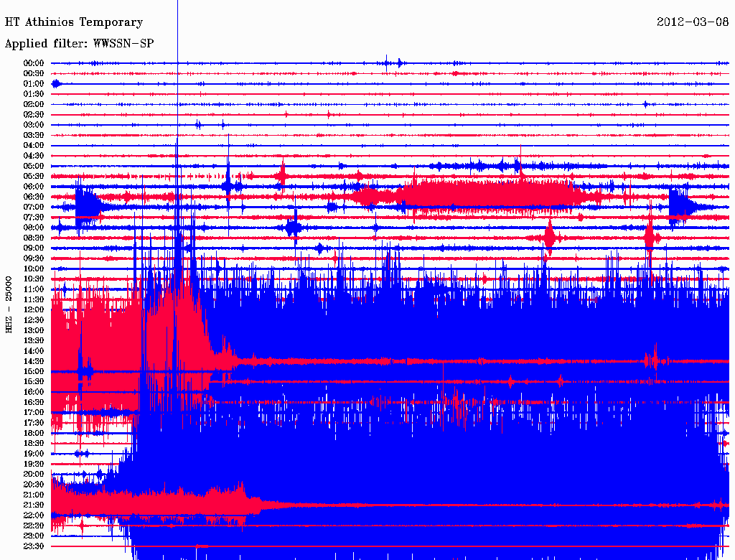Select the 20:00 time row label

pos(34,474)
